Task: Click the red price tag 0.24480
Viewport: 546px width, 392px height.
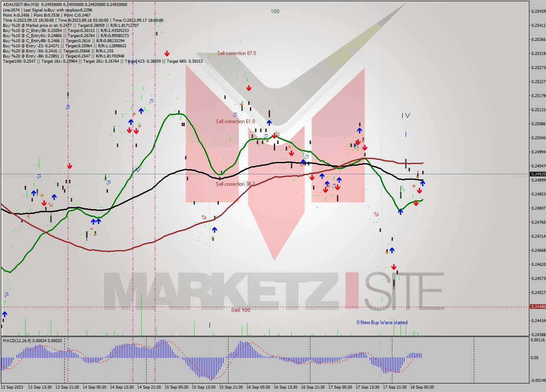Action: 537,307
